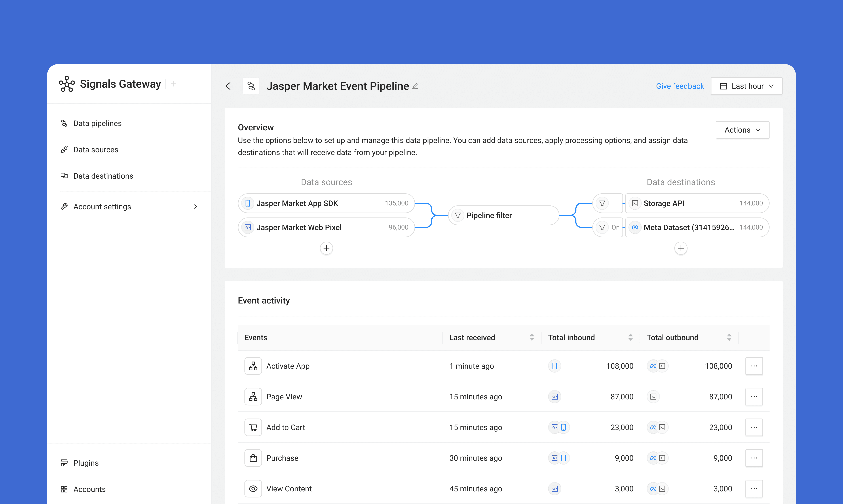Image resolution: width=843 pixels, height=504 pixels.
Task: Click the Storage API filter funnel icon
Action: point(602,203)
